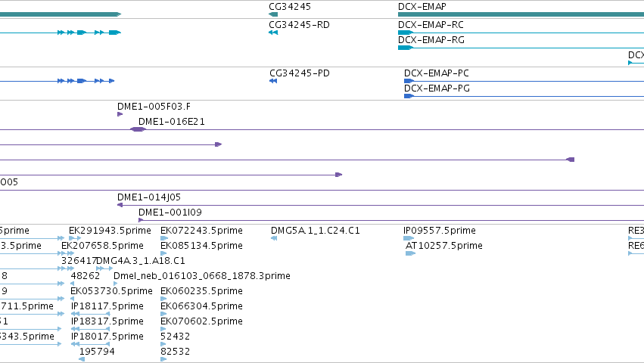Select DCX-EMAP-PC coding feature block
Viewport: 644px width, 363px height.
point(409,81)
